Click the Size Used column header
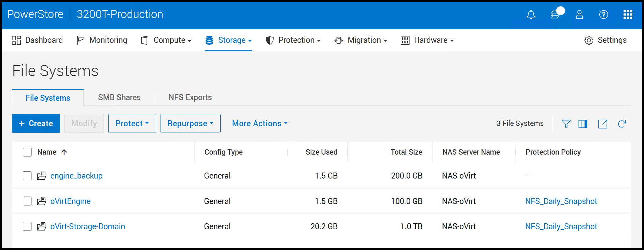The height and width of the screenshot is (250, 644). (x=321, y=152)
